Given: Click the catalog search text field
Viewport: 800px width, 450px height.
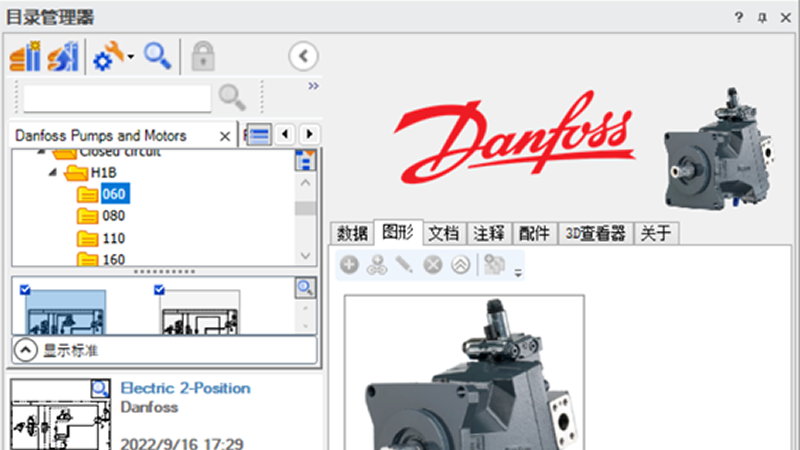Looking at the screenshot, I should [117, 98].
